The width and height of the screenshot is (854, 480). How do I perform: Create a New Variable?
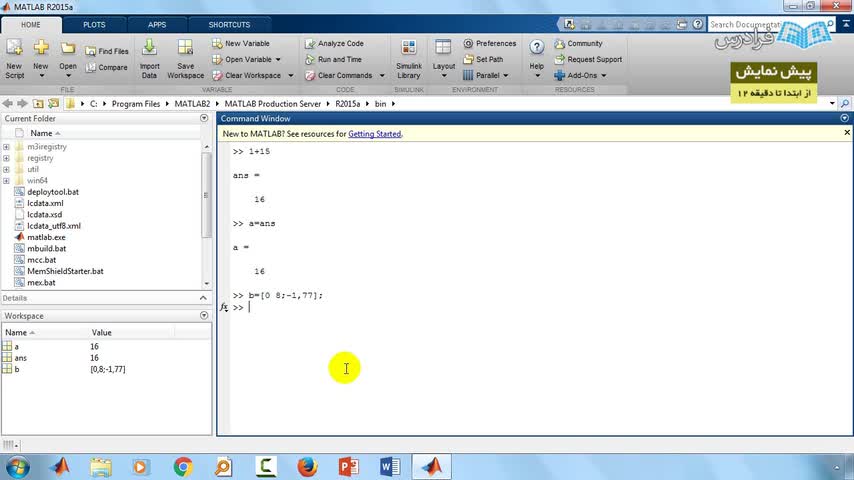pyautogui.click(x=241, y=43)
